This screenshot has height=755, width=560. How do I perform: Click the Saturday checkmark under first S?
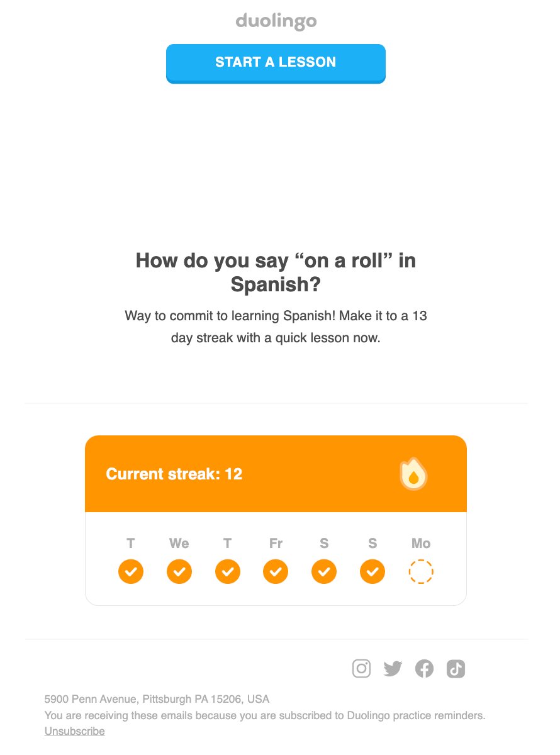tap(324, 571)
